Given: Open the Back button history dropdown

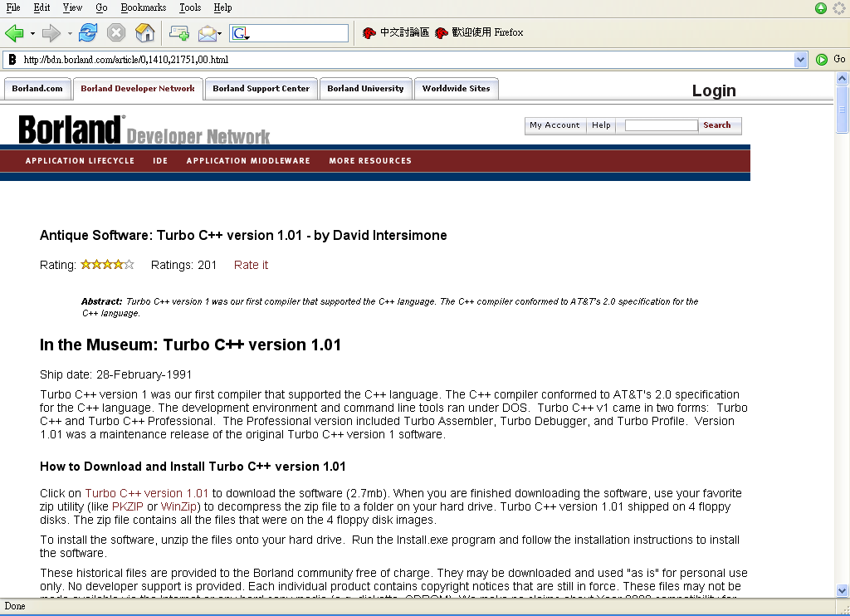Looking at the screenshot, I should tap(32, 33).
